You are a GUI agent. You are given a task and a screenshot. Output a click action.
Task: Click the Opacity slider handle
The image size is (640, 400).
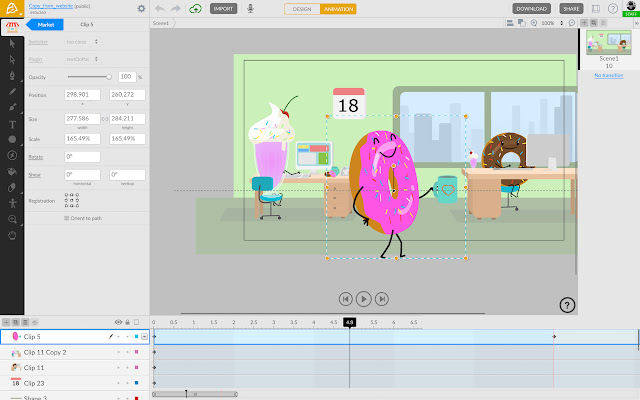[109, 76]
